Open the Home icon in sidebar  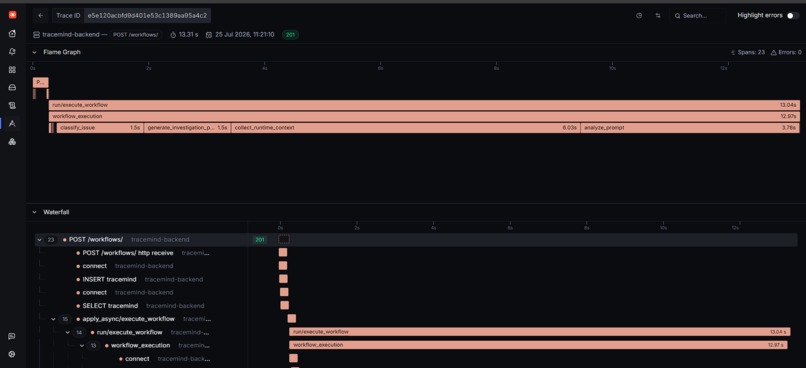pyautogui.click(x=12, y=33)
